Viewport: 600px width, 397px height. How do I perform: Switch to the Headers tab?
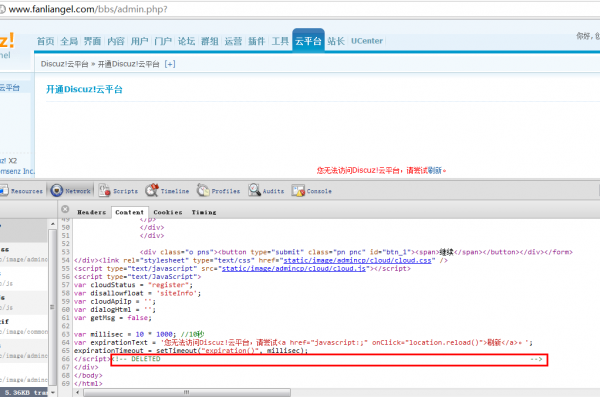[91, 212]
